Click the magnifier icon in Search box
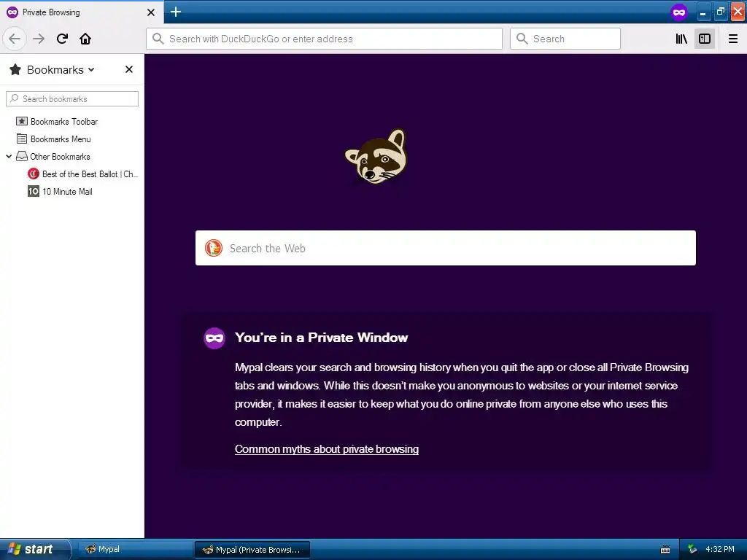This screenshot has width=747, height=560. click(x=522, y=39)
